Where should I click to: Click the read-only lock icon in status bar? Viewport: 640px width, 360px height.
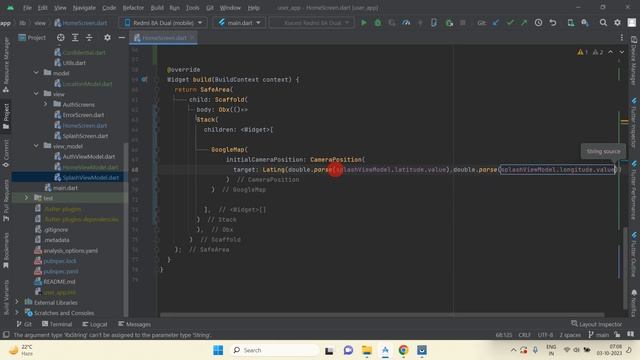[617, 335]
